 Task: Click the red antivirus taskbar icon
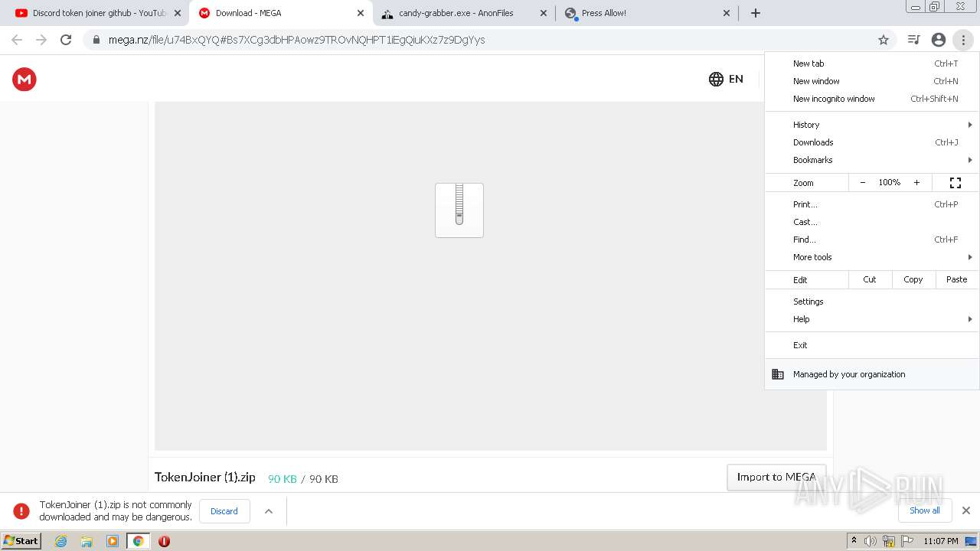[164, 541]
